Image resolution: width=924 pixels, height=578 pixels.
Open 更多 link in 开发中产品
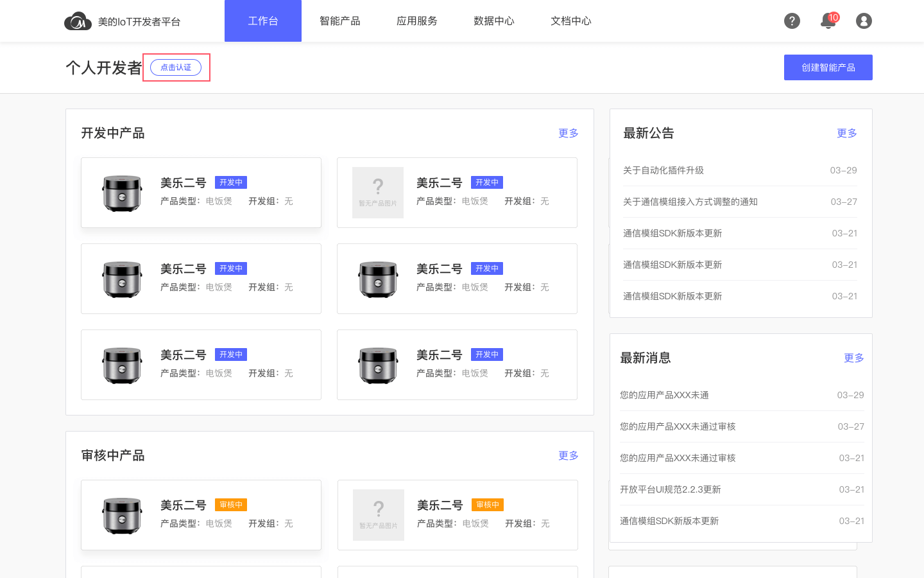click(x=569, y=133)
